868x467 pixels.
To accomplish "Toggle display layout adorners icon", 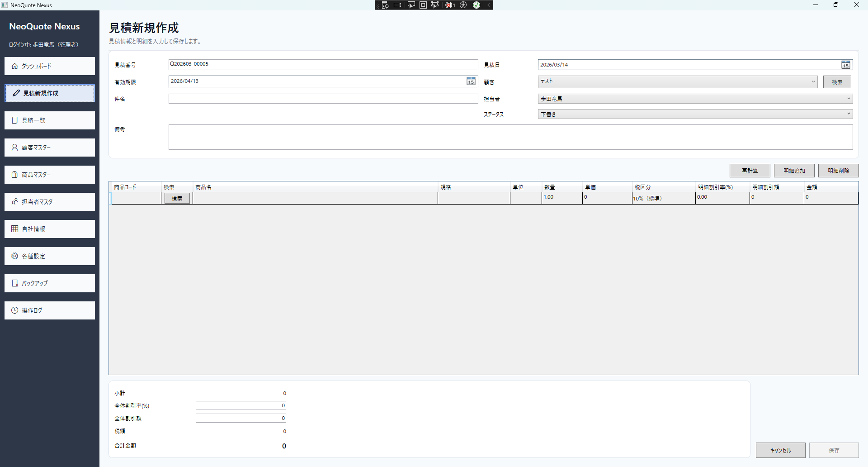I will click(x=423, y=5).
